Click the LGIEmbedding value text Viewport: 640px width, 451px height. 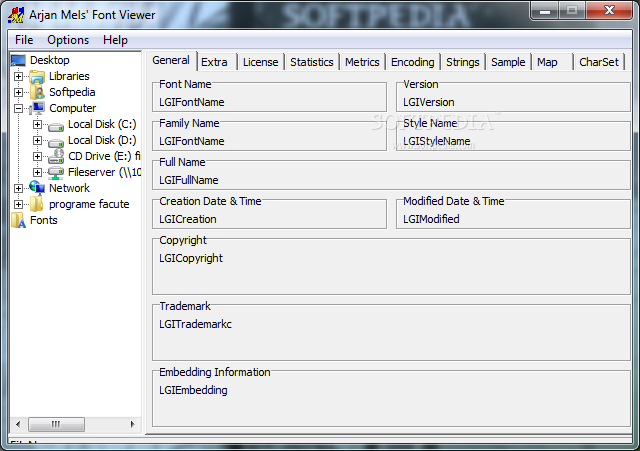[193, 390]
